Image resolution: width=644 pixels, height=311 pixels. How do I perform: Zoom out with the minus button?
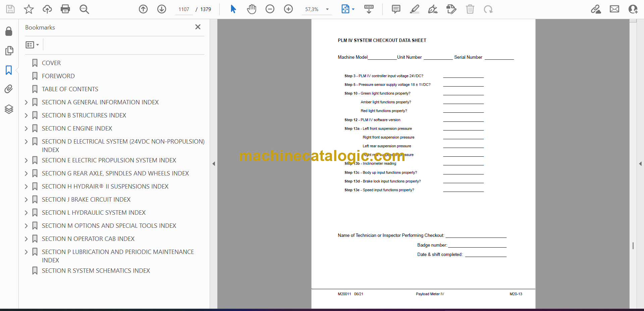[270, 9]
